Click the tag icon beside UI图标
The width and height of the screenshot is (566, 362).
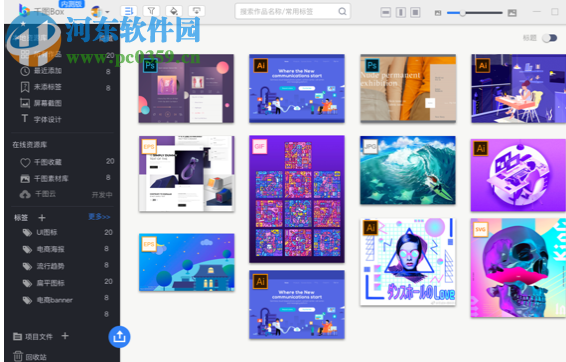[27, 233]
